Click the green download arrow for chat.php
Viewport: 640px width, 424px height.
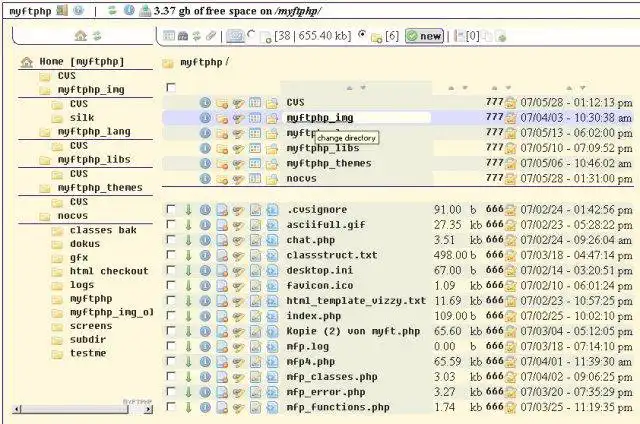coord(188,240)
